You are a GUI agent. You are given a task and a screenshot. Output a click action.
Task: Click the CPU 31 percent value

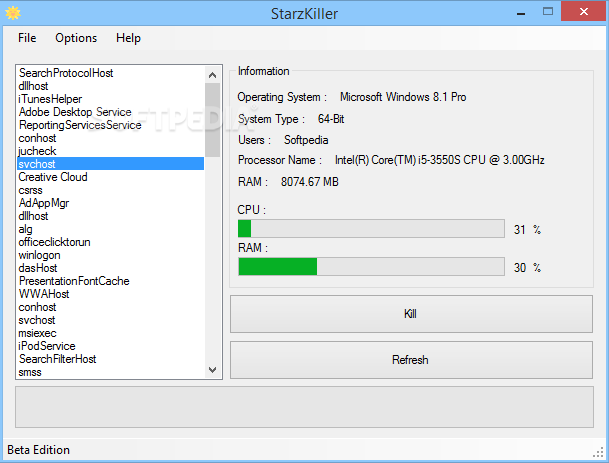click(x=520, y=230)
